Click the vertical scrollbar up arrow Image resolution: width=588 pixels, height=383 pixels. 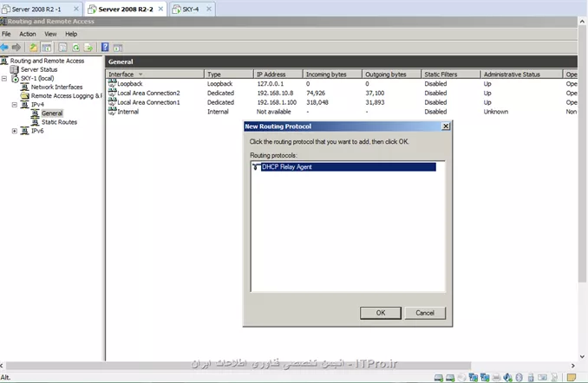coord(582,22)
